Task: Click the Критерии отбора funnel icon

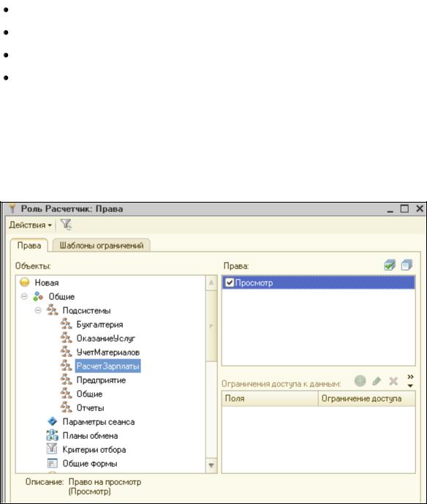Action: (52, 449)
